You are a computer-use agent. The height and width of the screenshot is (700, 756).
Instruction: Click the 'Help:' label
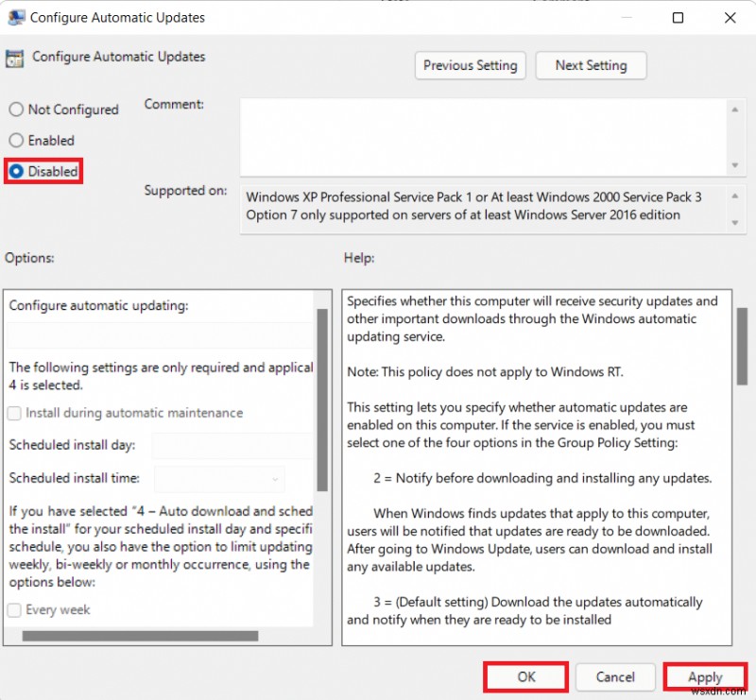coord(359,258)
